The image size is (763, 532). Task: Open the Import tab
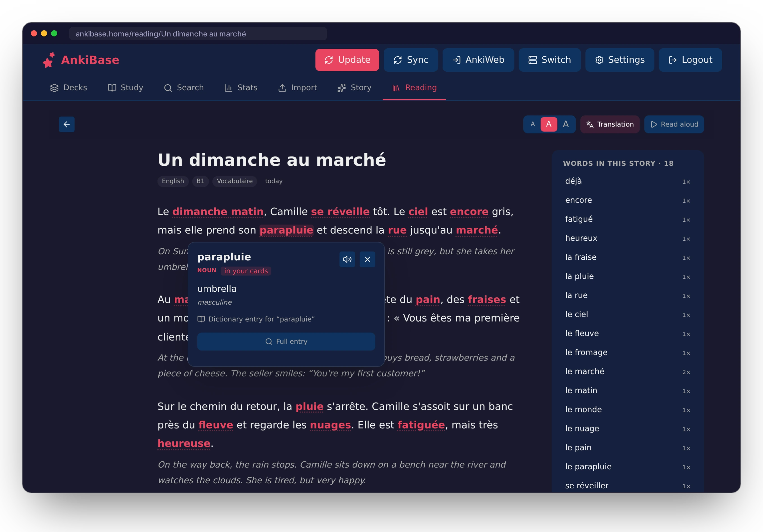297,88
